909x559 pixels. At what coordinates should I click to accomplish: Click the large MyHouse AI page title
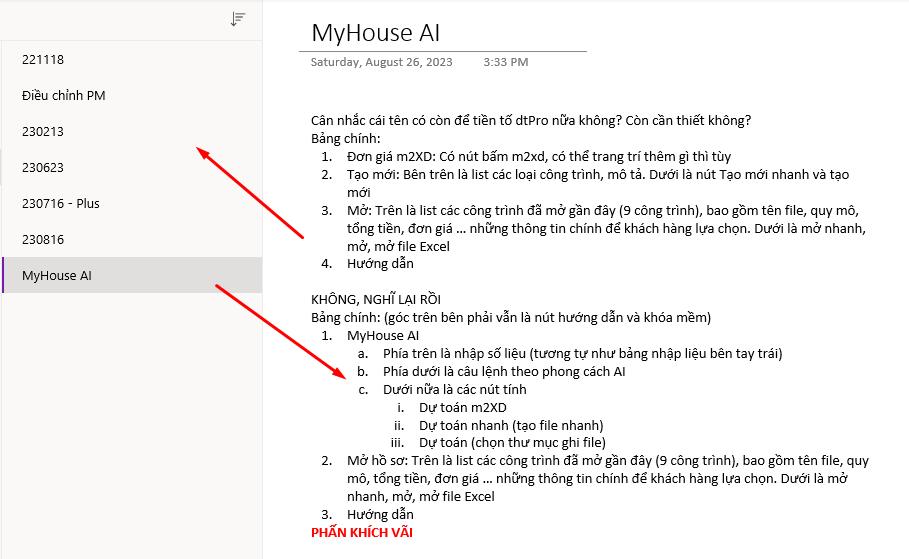pos(375,32)
